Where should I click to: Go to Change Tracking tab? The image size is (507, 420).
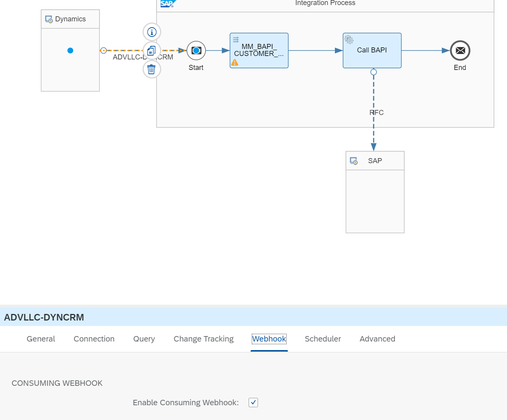204,339
